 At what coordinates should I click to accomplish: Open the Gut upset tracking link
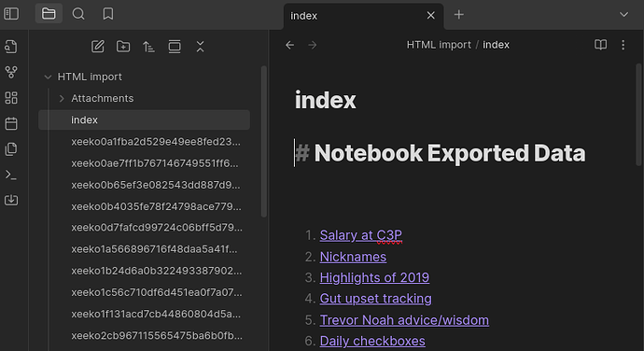click(x=376, y=299)
